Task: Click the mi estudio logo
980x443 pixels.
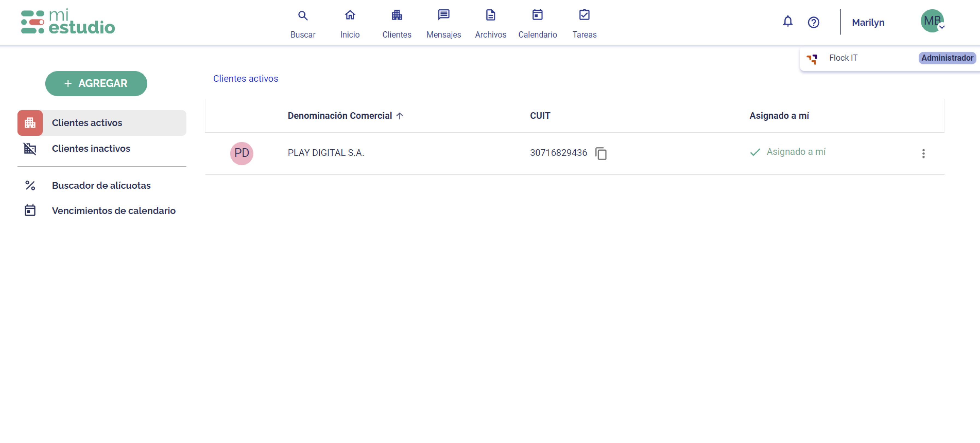Action: click(68, 22)
